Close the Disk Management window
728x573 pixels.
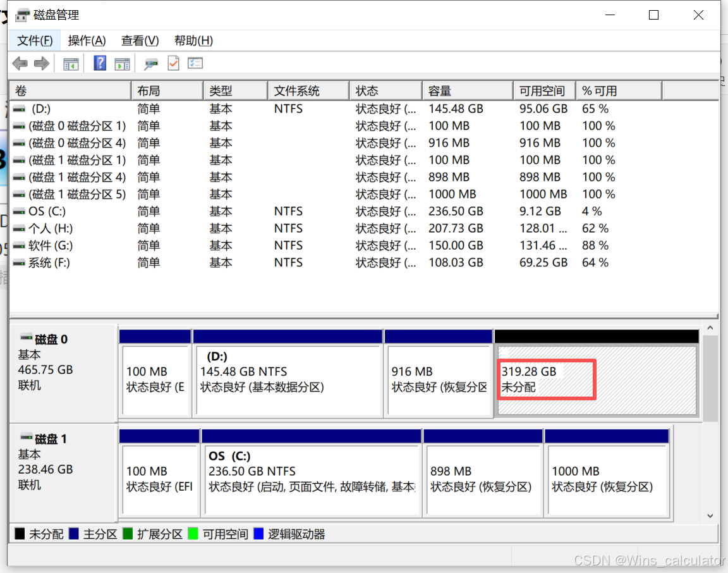click(698, 15)
